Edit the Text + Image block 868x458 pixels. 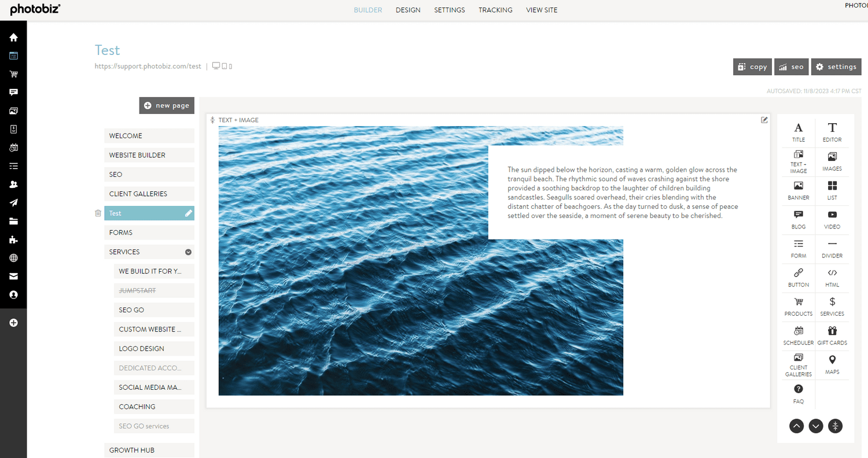[x=764, y=120]
